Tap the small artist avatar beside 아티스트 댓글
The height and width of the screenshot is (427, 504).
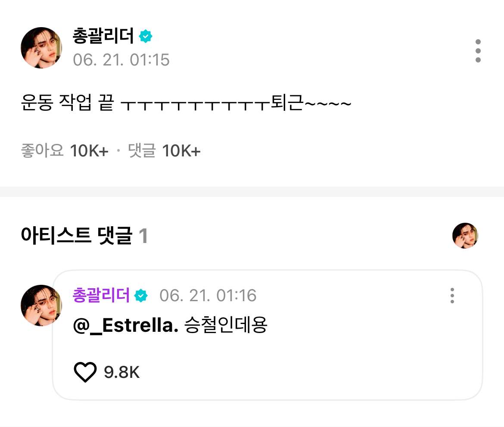click(x=465, y=236)
